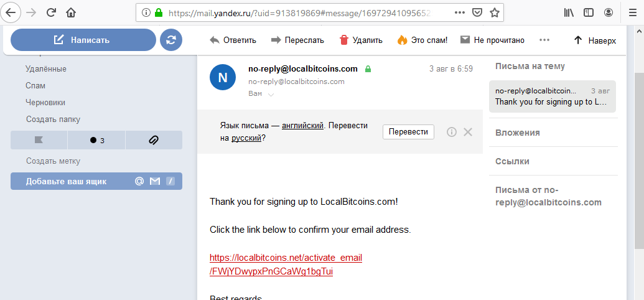The width and height of the screenshot is (644, 300).
Task: Mark message as spam with flame icon
Action: click(x=422, y=40)
